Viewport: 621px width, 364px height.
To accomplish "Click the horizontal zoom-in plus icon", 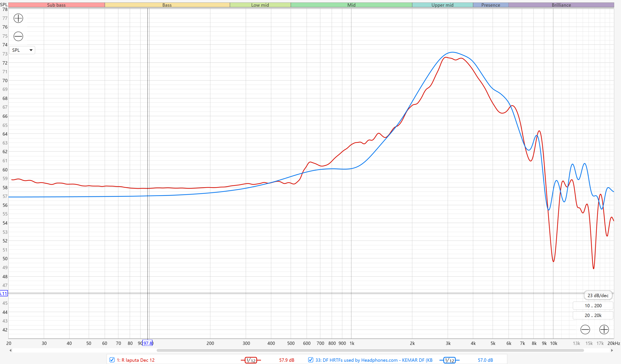I will click(x=604, y=329).
